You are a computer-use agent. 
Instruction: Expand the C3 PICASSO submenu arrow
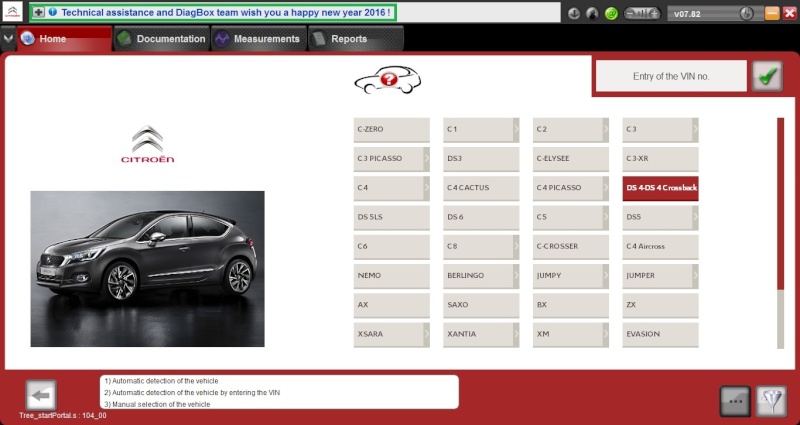(427, 159)
